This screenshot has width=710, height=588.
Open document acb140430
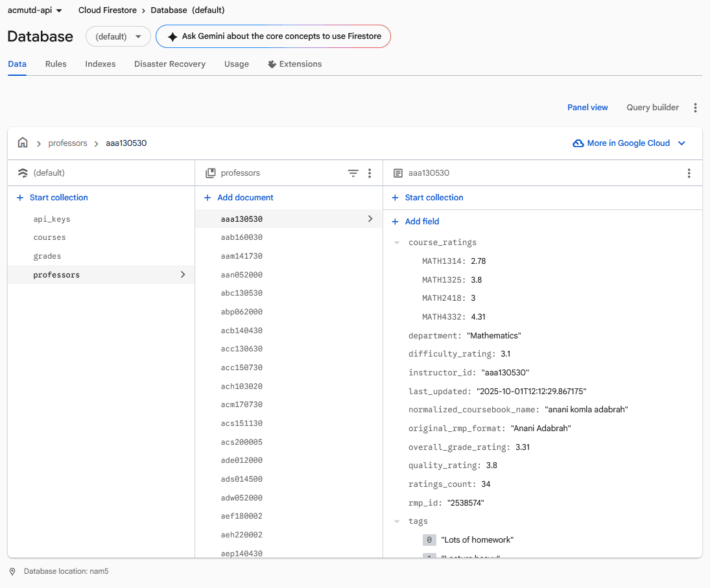click(289, 331)
